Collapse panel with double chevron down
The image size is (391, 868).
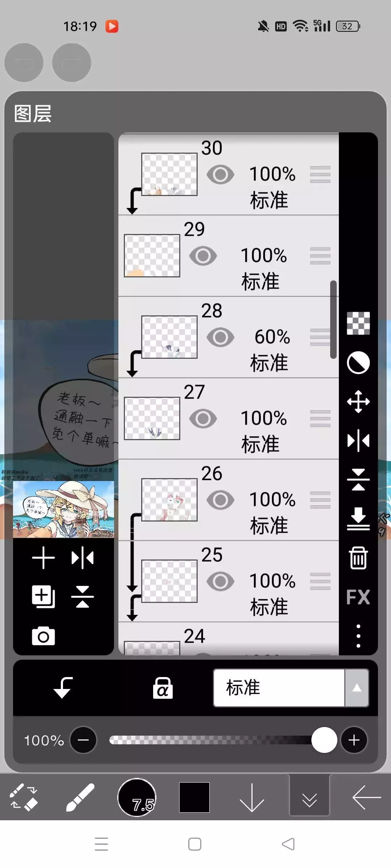point(309,797)
